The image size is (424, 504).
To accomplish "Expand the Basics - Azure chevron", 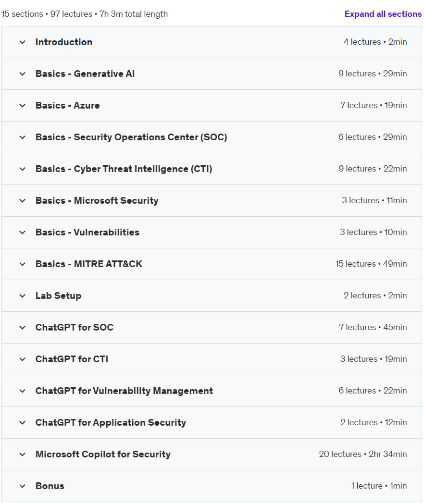I will [22, 105].
